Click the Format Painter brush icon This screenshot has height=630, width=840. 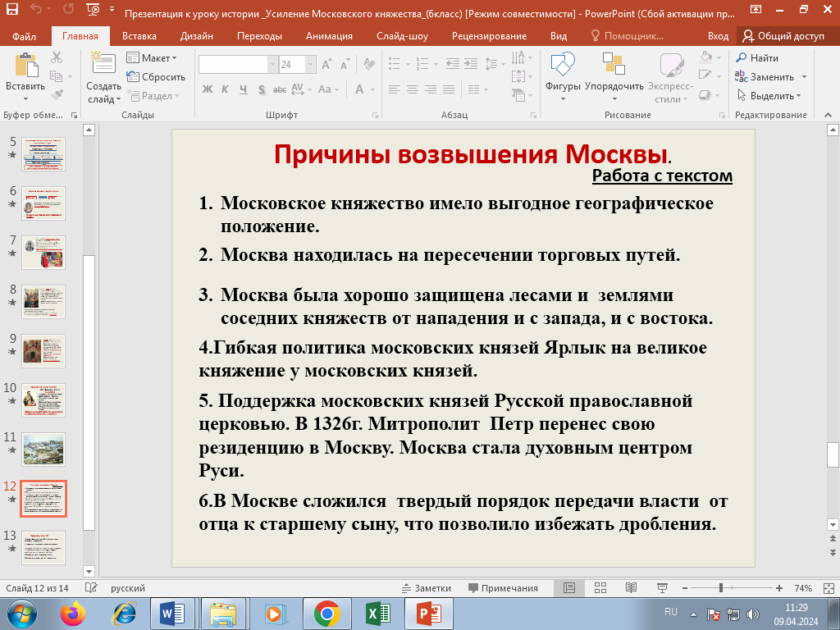[57, 95]
